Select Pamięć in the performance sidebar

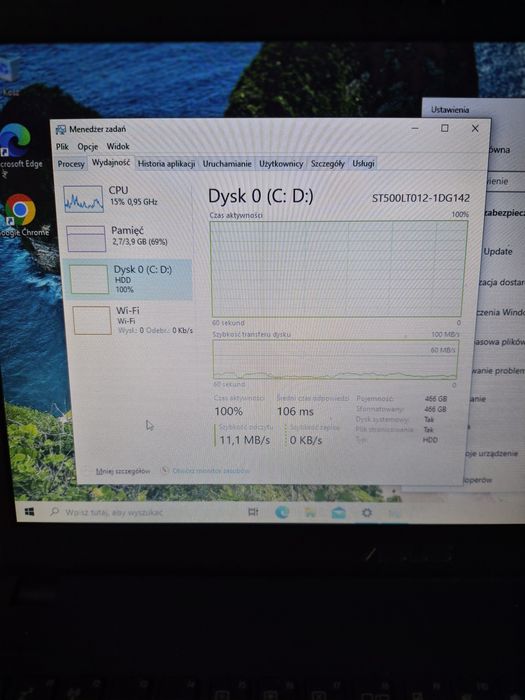coord(127,238)
